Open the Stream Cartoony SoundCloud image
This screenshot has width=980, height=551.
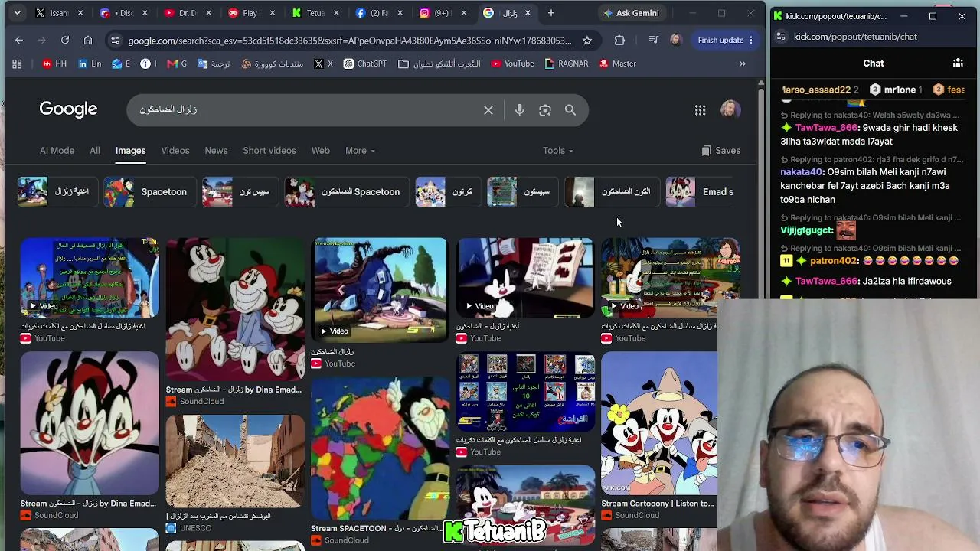(x=659, y=423)
